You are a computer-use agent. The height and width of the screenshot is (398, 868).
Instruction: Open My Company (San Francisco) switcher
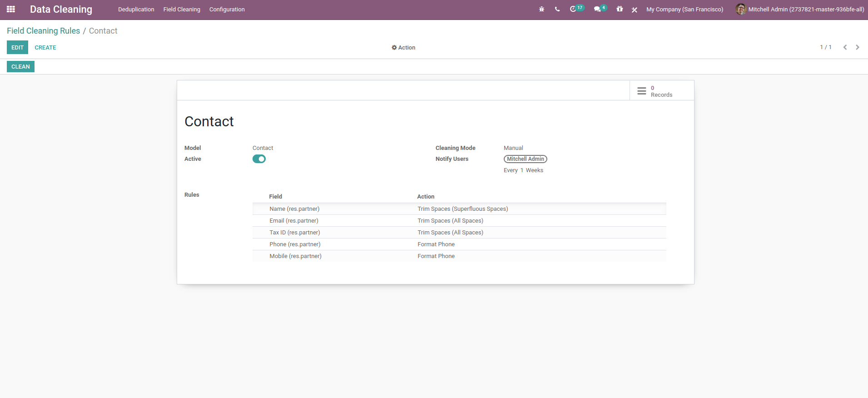tap(684, 9)
